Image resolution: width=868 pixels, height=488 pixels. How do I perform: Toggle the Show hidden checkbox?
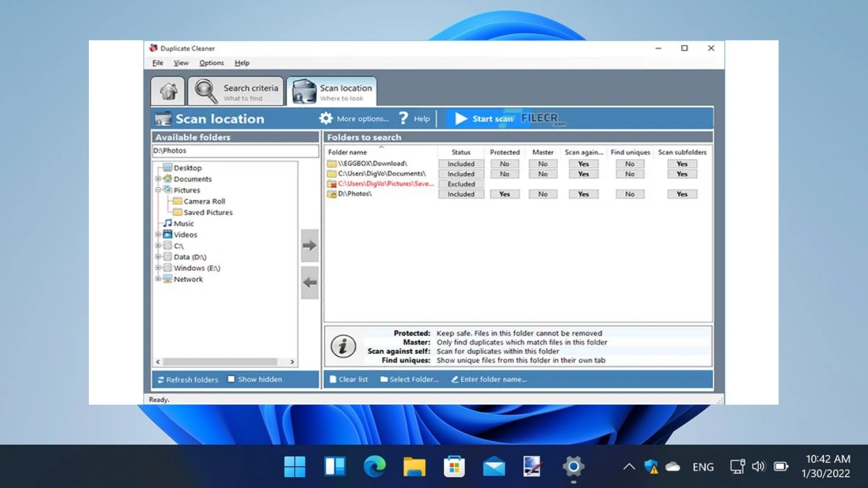coord(231,379)
